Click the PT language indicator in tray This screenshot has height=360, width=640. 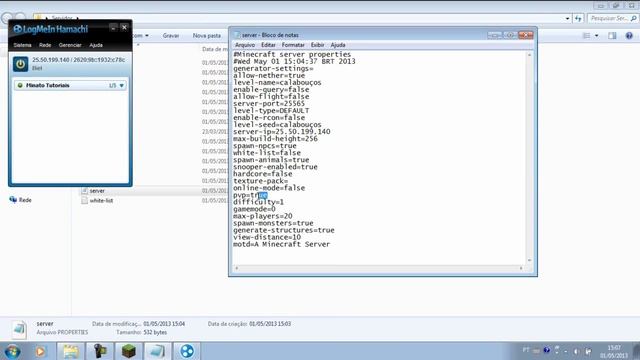coord(526,350)
